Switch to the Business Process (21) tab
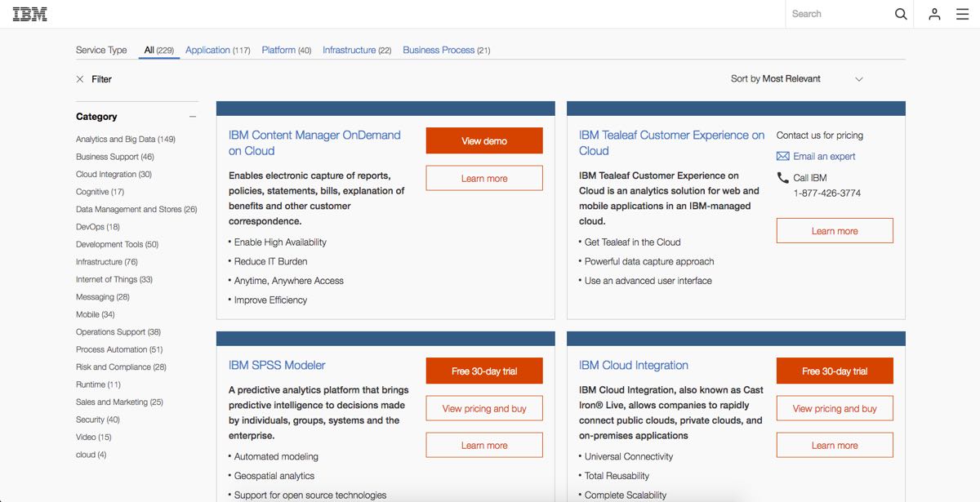This screenshot has width=980, height=502. [x=447, y=51]
